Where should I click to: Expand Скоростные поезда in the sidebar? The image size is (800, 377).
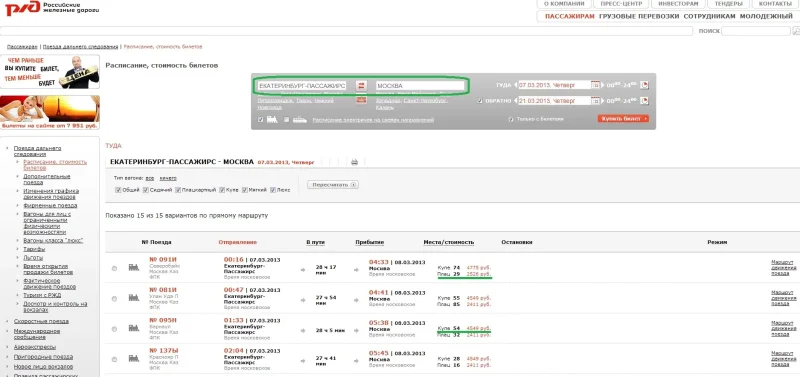tap(41, 321)
